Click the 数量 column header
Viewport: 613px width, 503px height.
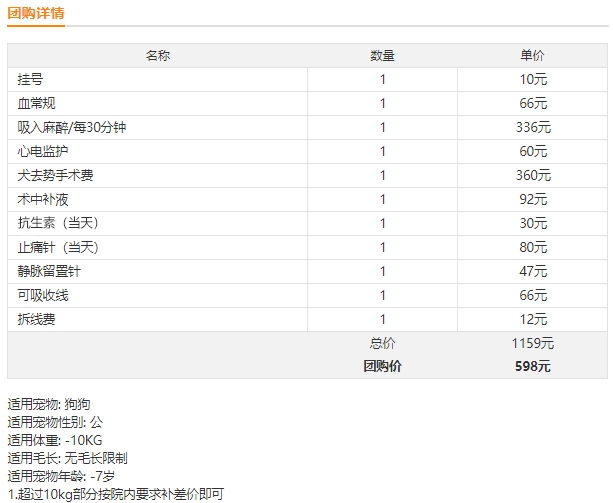tap(382, 55)
